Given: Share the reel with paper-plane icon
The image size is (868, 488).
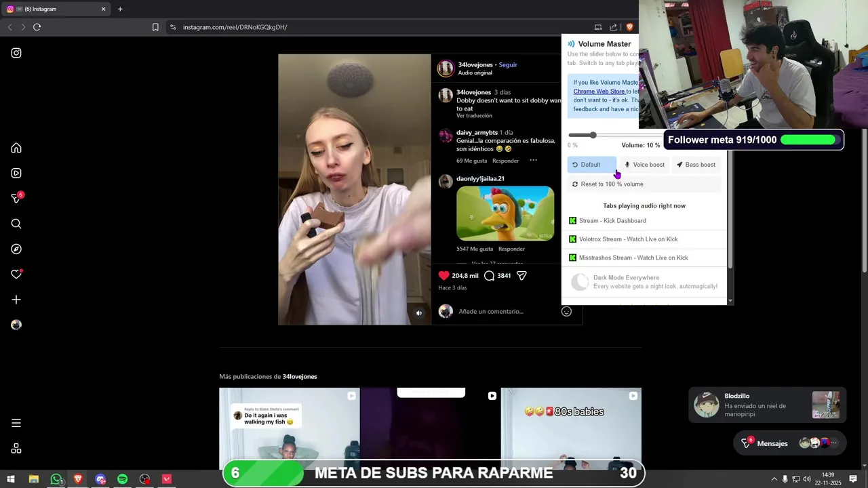Looking at the screenshot, I should click(522, 276).
